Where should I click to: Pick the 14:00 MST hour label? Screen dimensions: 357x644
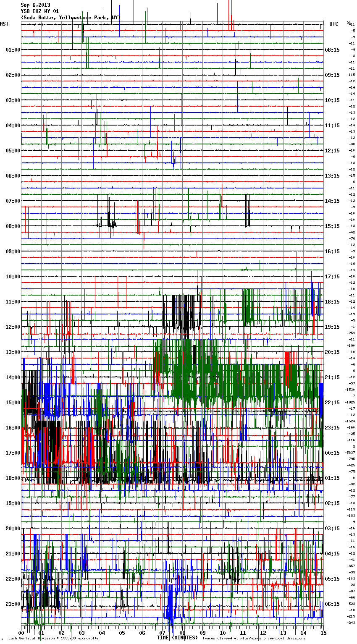pyautogui.click(x=13, y=377)
